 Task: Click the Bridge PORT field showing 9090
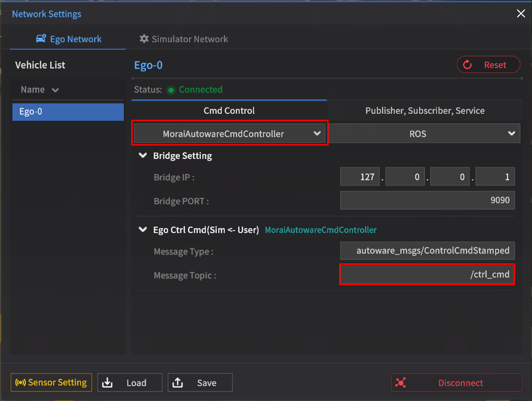[427, 201]
